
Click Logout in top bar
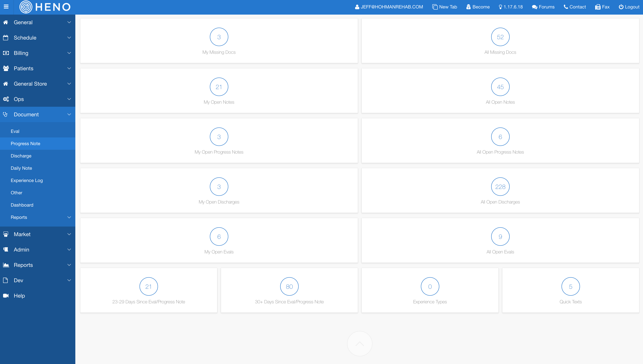629,7
